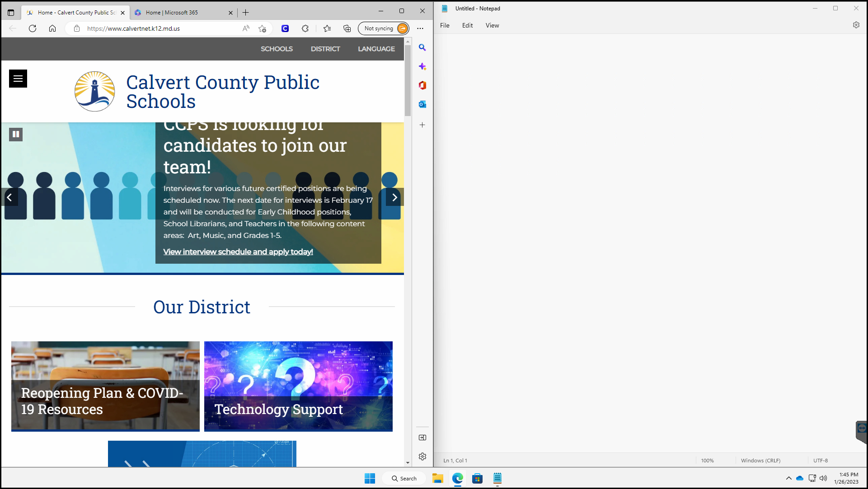The height and width of the screenshot is (489, 868).
Task: Click Microsoft Edge taskbar icon
Action: (457, 478)
